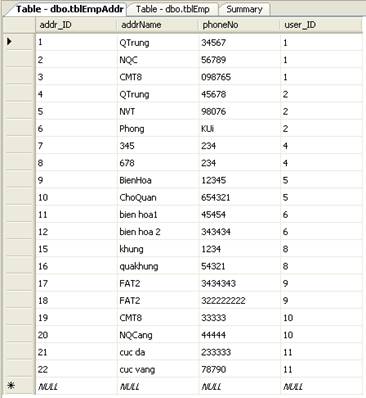Click the phoneNo column header
This screenshot has width=366, height=398.
[239, 25]
